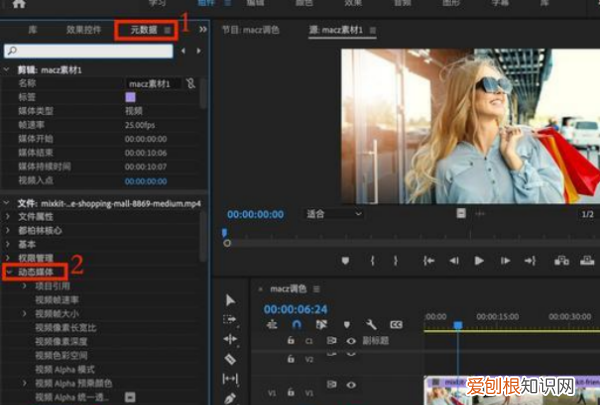Open the 适合 zoom level dropdown
Image resolution: width=600 pixels, height=405 pixels.
334,214
